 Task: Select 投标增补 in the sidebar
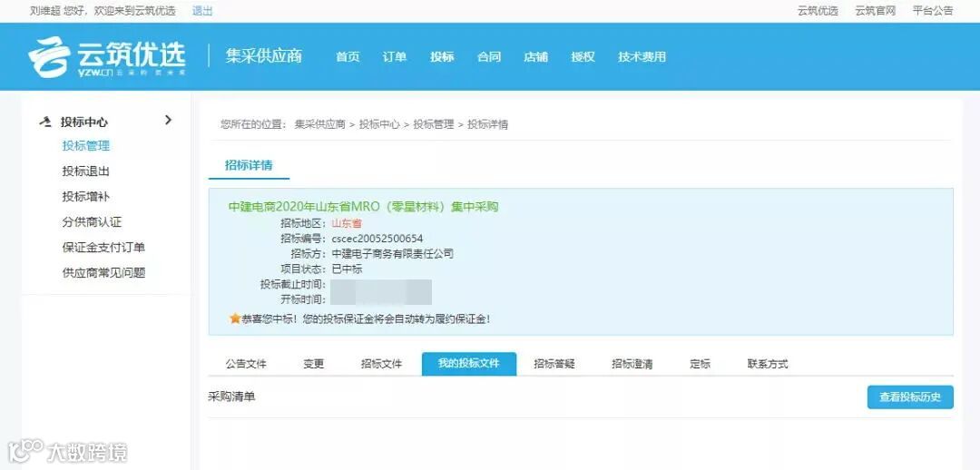pos(85,196)
